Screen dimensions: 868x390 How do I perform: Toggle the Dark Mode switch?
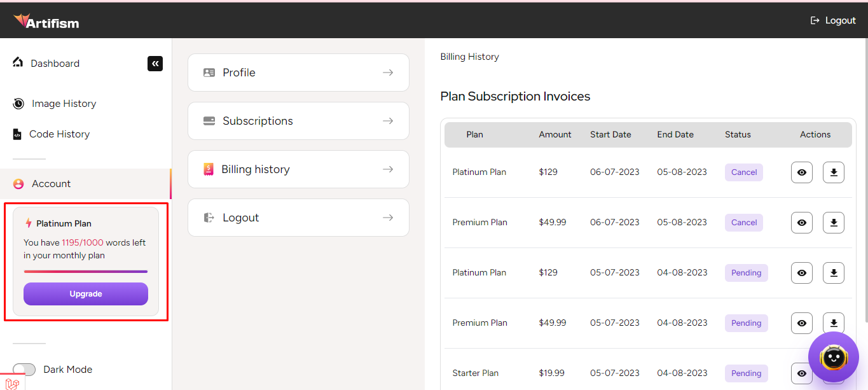point(24,370)
